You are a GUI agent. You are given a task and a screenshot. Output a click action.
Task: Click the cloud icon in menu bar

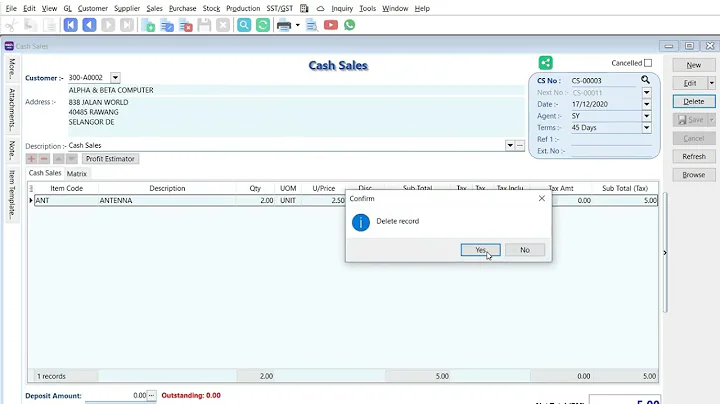(x=321, y=8)
